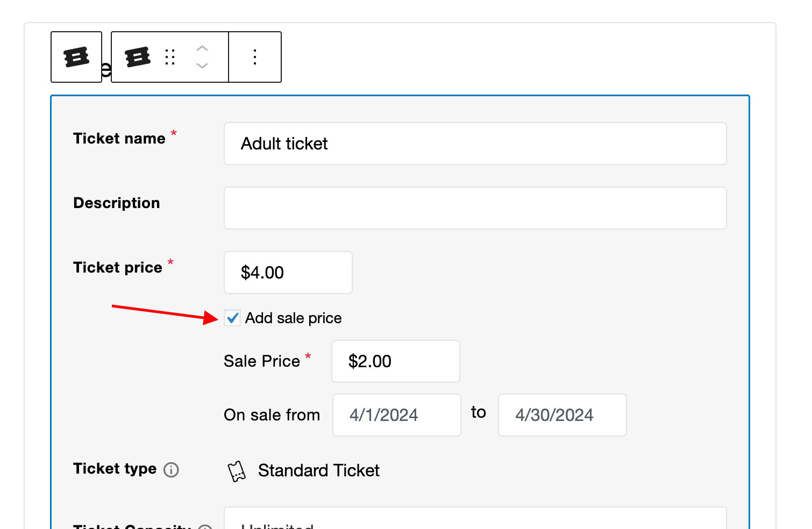This screenshot has height=529, width=812.
Task: Select the parent Tickets block icon
Action: 76,56
